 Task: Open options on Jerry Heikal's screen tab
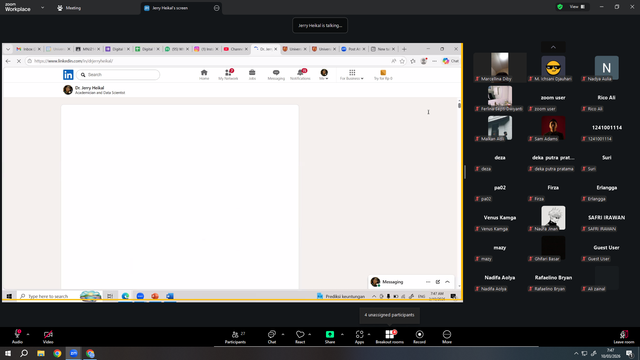click(216, 8)
